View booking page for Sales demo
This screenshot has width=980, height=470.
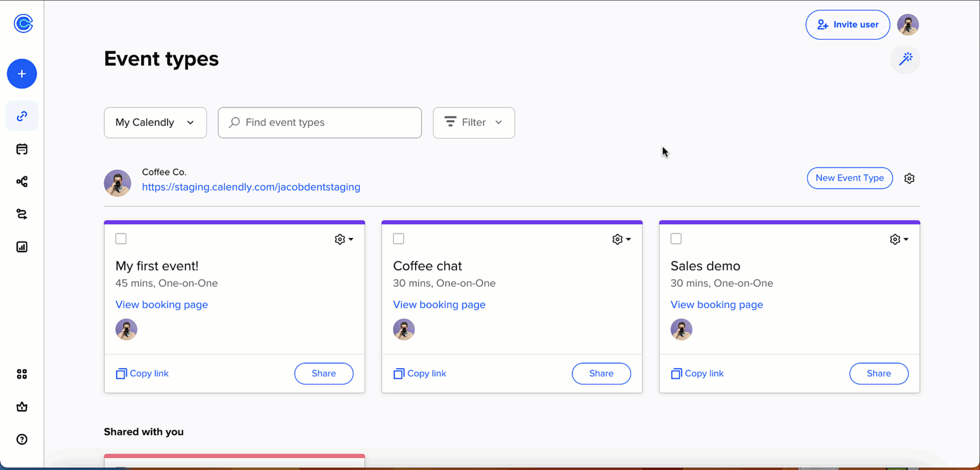pyautogui.click(x=717, y=305)
